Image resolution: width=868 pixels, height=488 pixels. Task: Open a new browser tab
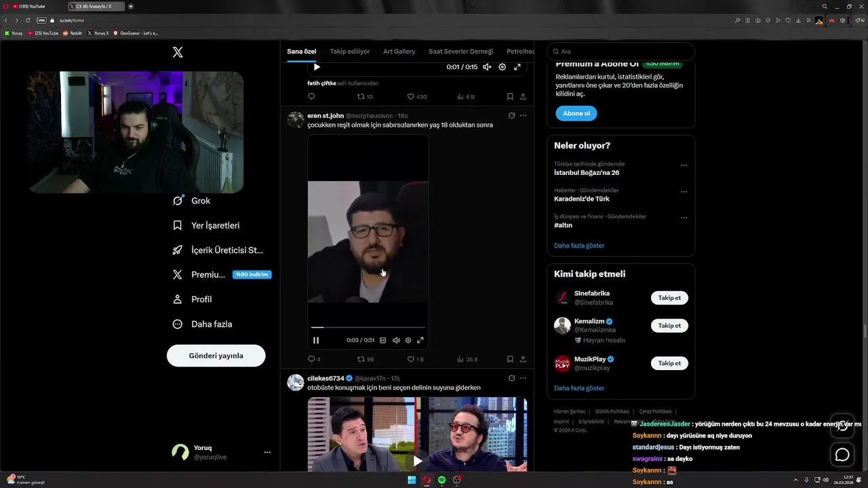point(131,6)
